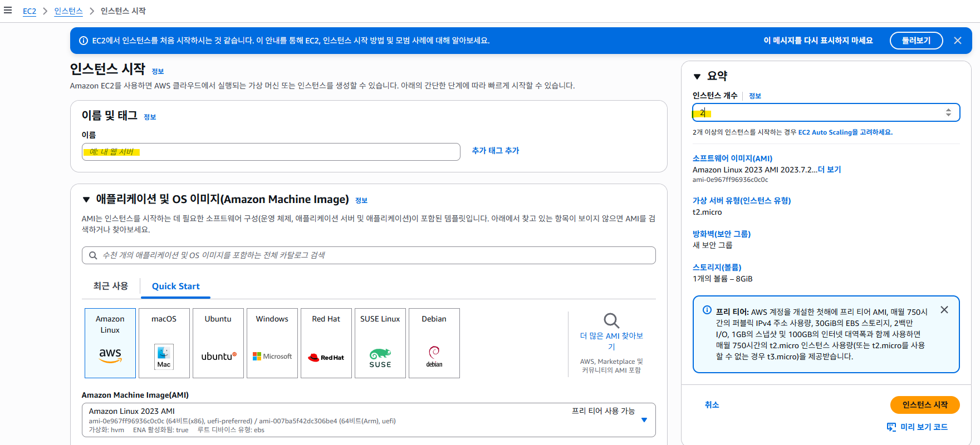Click the free tier info icon
The image size is (980, 445).
click(x=707, y=310)
